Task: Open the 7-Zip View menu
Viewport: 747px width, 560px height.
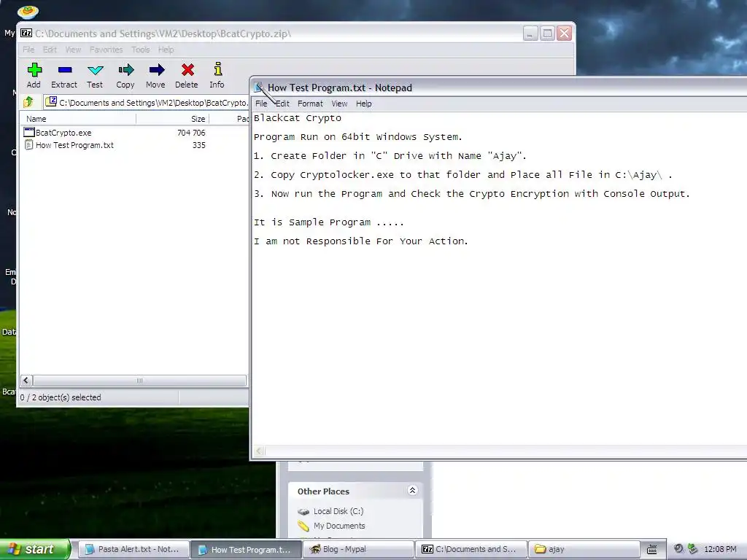Action: [x=73, y=50]
